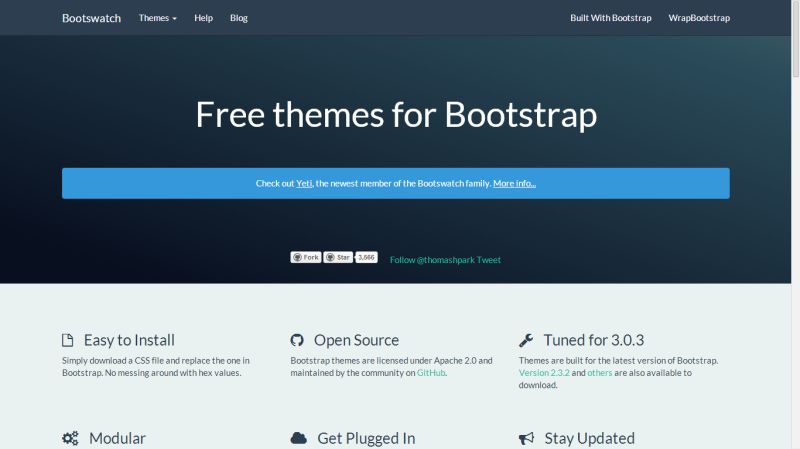Open the WrapBootstrap nav link

pos(699,18)
